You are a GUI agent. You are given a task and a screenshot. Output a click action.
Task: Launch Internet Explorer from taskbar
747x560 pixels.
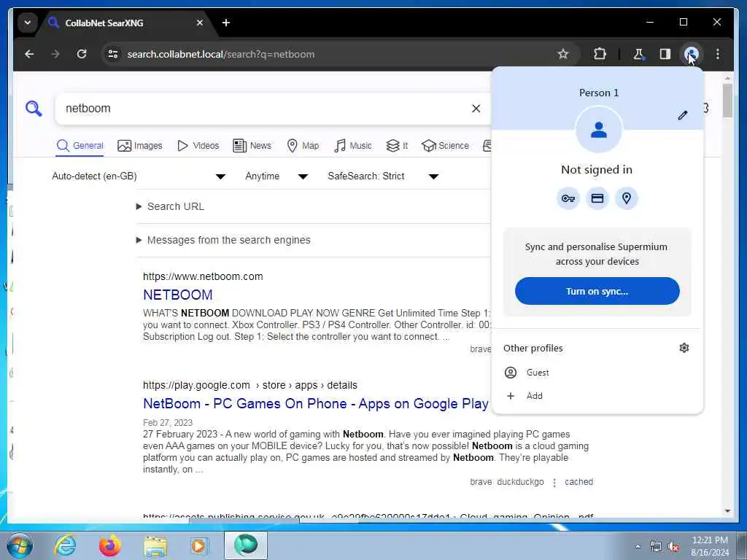(x=65, y=545)
